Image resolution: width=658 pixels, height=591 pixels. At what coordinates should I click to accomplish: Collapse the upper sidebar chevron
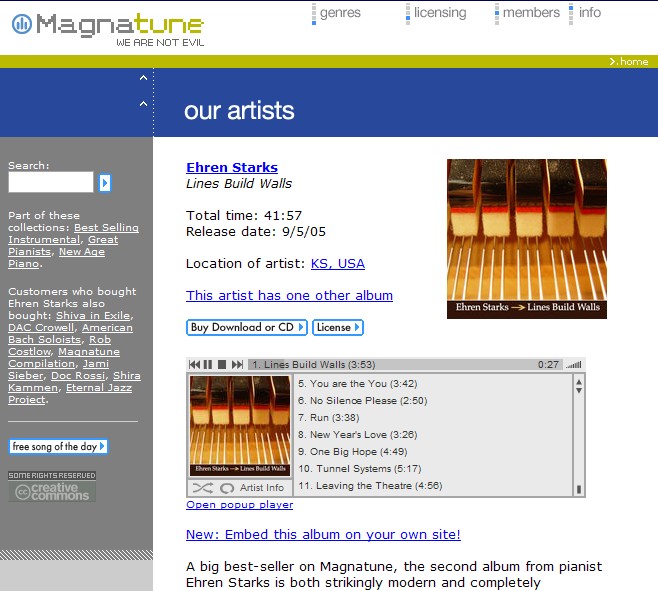[144, 78]
